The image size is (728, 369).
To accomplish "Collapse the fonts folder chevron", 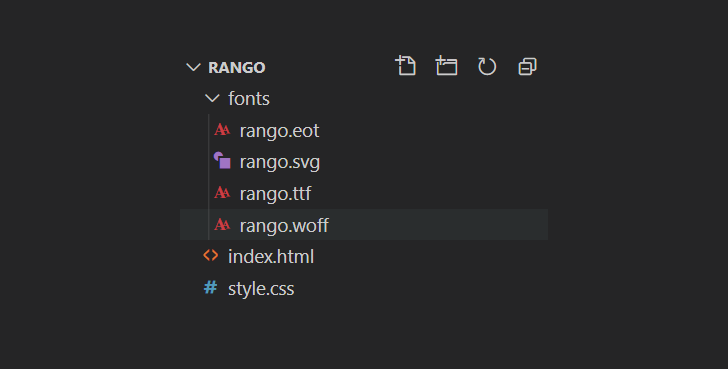I will [x=212, y=98].
